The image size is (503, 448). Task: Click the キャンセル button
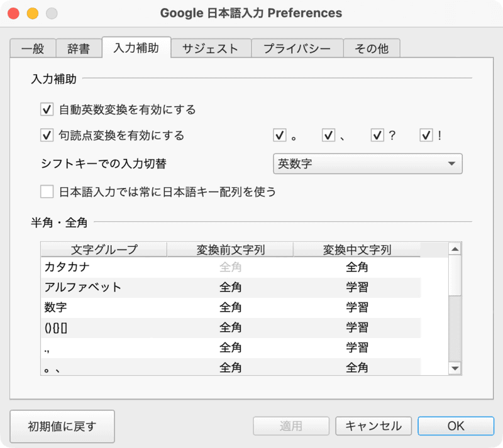(x=373, y=426)
